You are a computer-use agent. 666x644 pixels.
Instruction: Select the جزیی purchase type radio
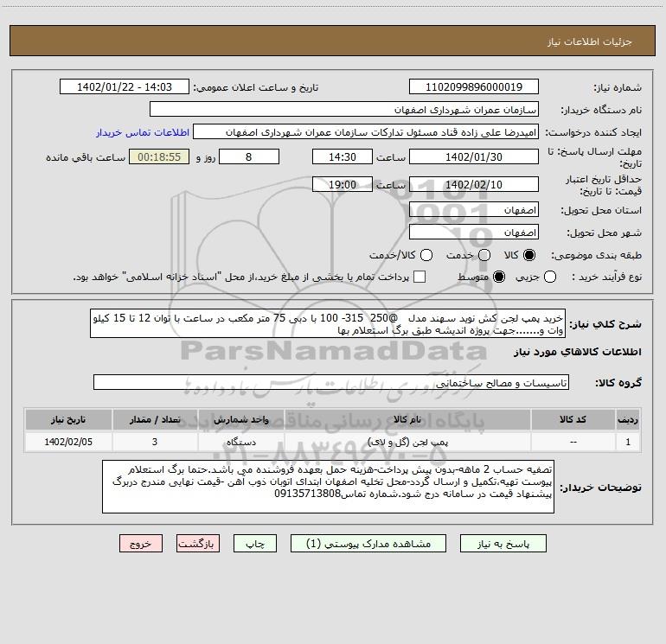pyautogui.click(x=549, y=277)
